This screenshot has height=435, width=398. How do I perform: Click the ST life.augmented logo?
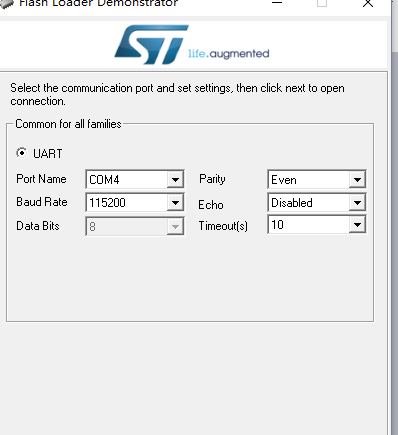192,44
